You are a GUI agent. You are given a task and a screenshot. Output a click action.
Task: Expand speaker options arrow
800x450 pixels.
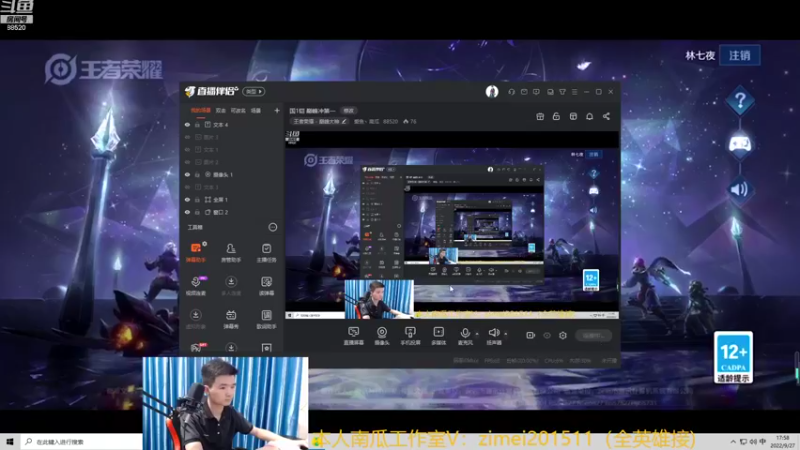[506, 334]
